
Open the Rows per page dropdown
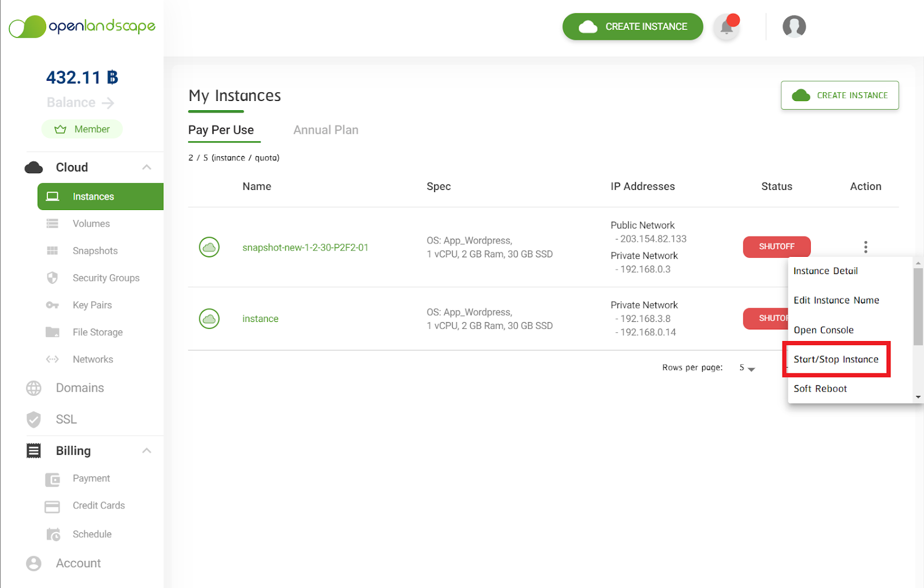[747, 368]
